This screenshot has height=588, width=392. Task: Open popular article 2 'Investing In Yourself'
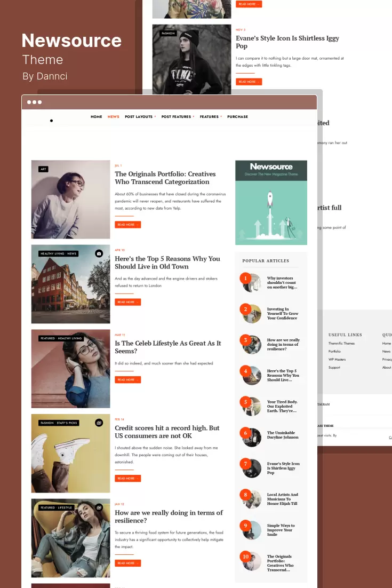click(283, 314)
